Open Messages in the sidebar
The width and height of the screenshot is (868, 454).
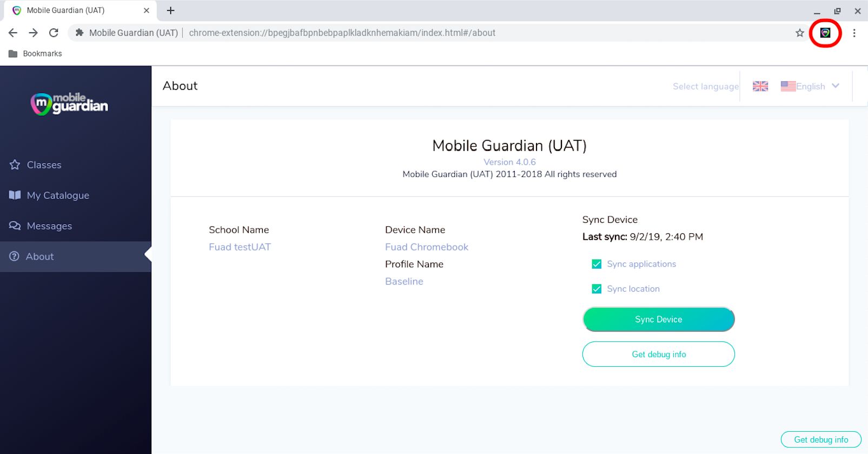click(76, 226)
